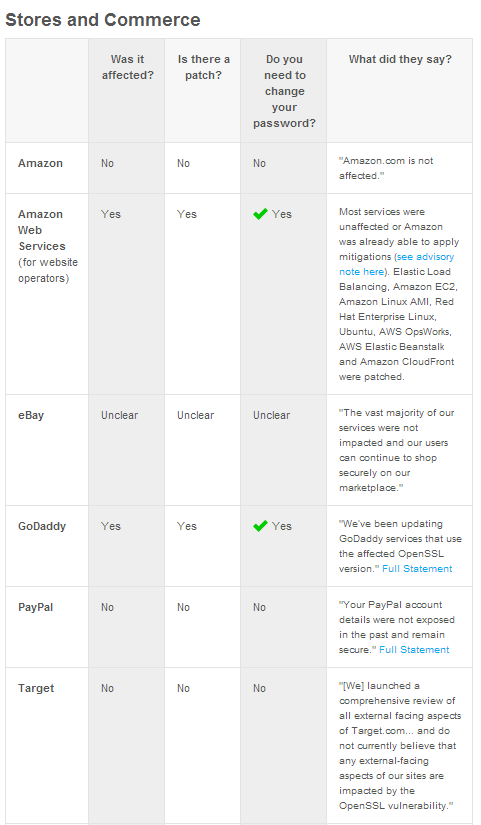This screenshot has width=481, height=825.
Task: Click green checkmark in GoDaddy row
Action: click(260, 526)
